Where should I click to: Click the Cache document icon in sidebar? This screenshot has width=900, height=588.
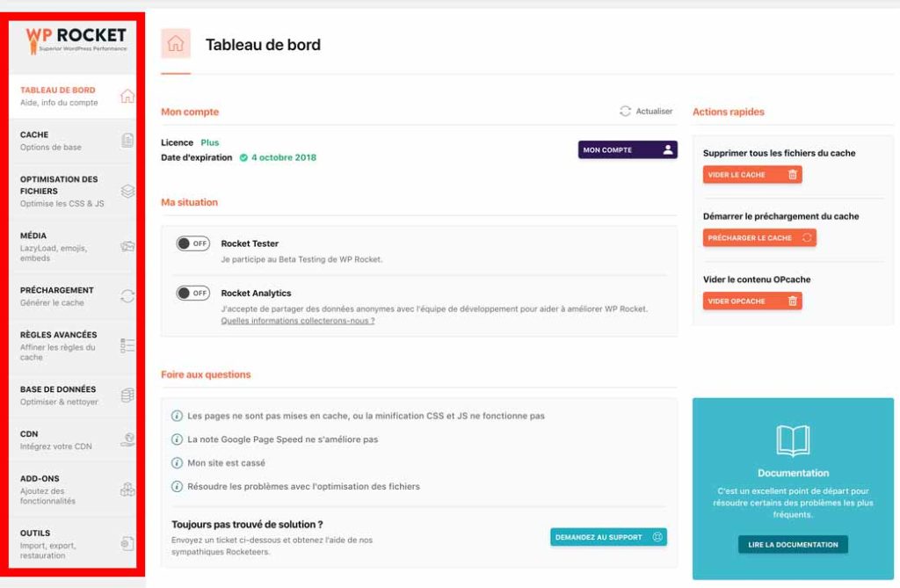tap(127, 141)
